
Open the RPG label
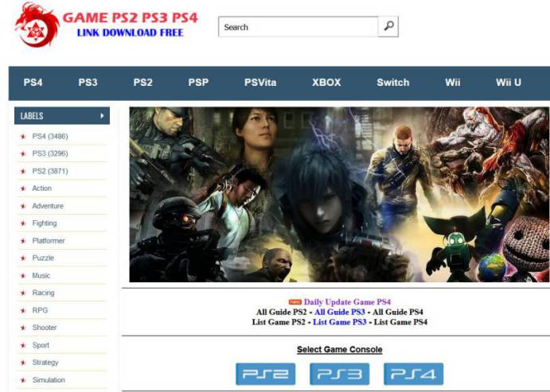click(x=40, y=310)
